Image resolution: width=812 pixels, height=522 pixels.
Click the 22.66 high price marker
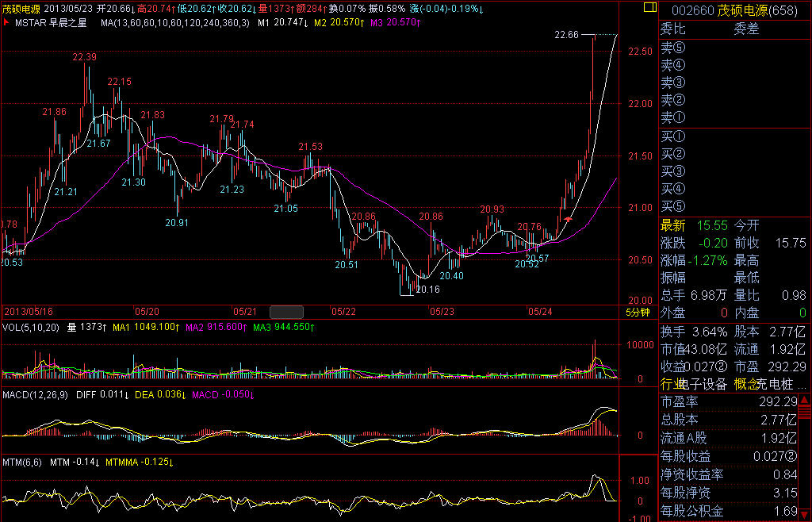point(567,35)
